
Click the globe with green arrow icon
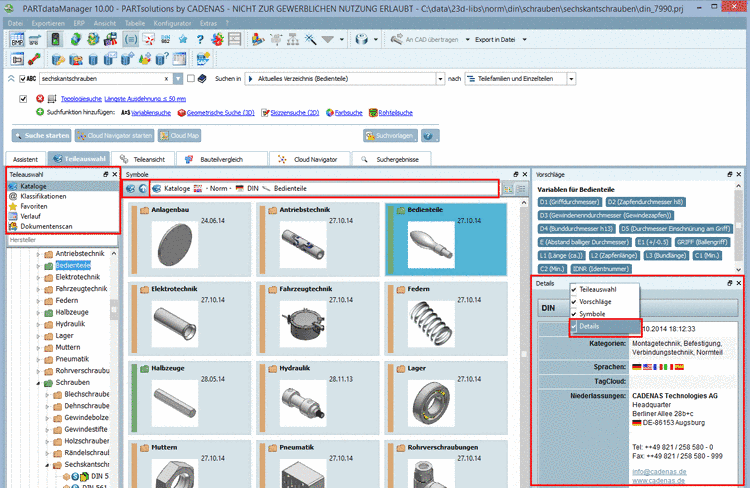pyautogui.click(x=76, y=39)
